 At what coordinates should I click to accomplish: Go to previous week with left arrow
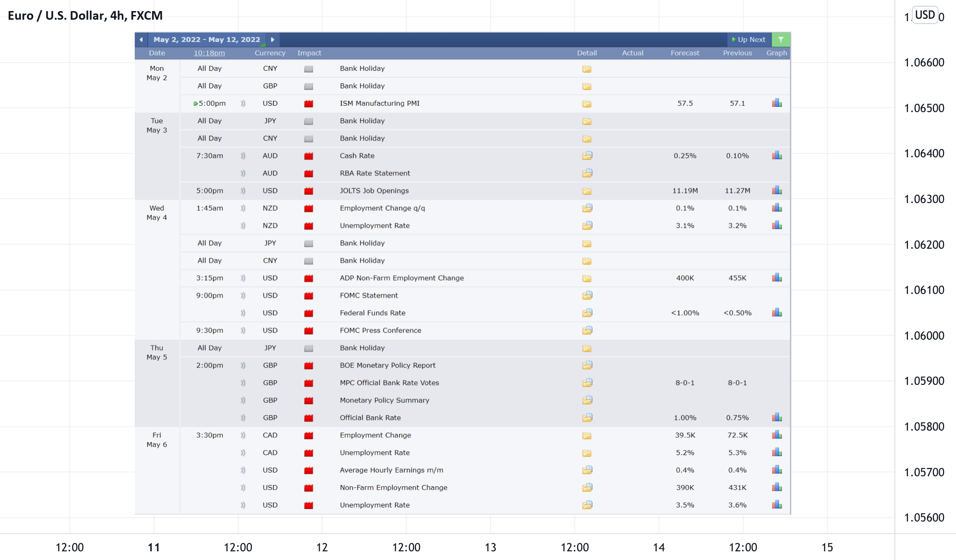(141, 39)
